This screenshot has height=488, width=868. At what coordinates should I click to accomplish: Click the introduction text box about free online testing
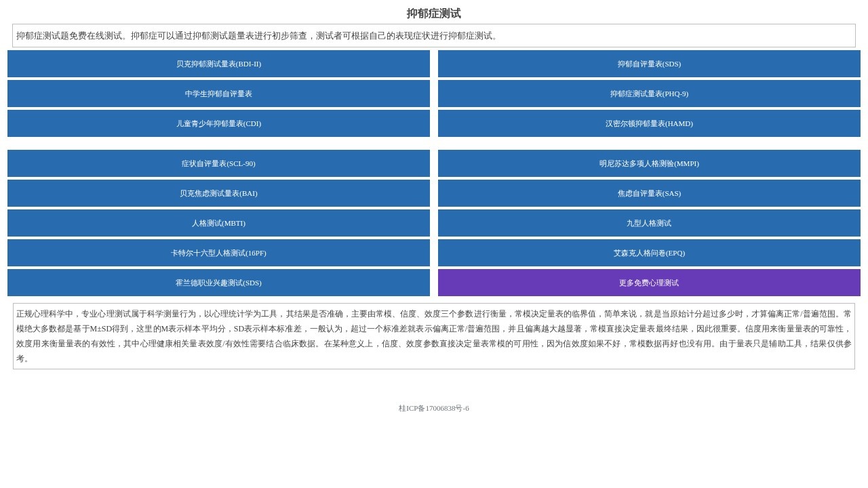433,35
